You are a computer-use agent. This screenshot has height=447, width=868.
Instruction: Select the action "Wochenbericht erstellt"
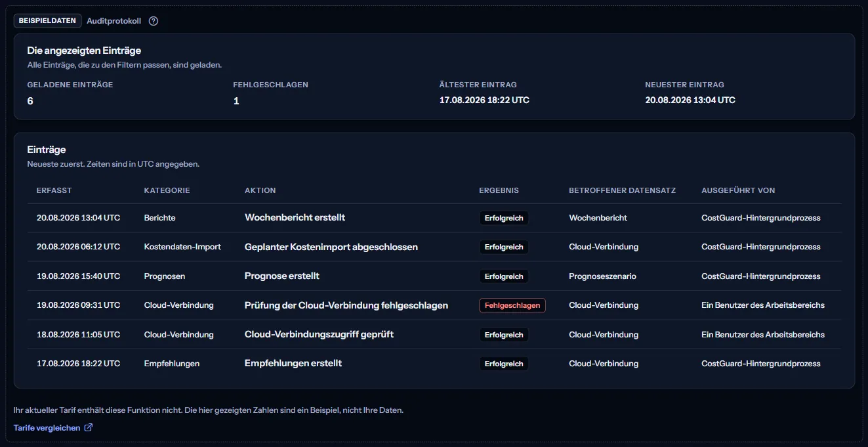pyautogui.click(x=295, y=217)
